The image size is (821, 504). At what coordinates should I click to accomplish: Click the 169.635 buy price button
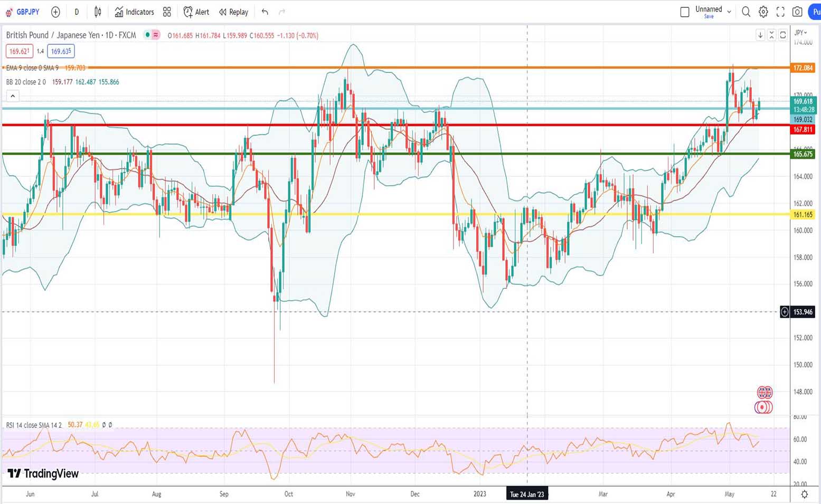pyautogui.click(x=61, y=51)
